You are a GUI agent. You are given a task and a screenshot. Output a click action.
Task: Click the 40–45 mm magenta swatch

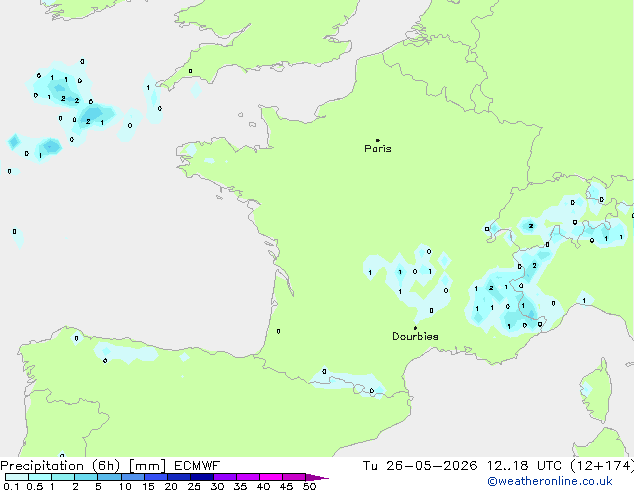coord(271,477)
